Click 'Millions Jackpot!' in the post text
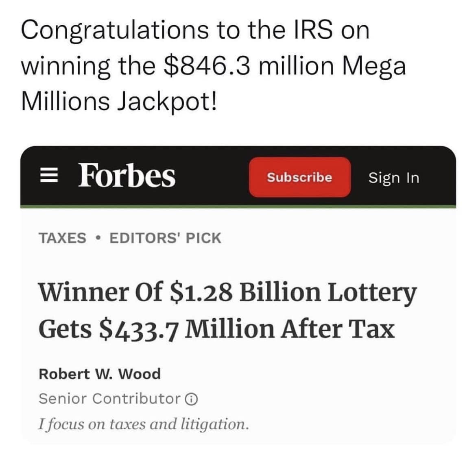This screenshot has height=463, width=476. coord(119,101)
